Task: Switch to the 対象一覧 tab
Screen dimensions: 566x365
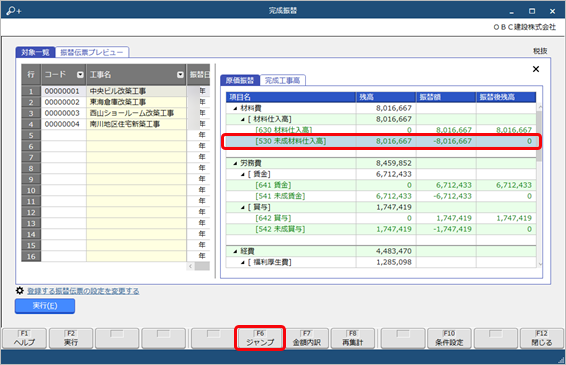Action: [x=35, y=52]
